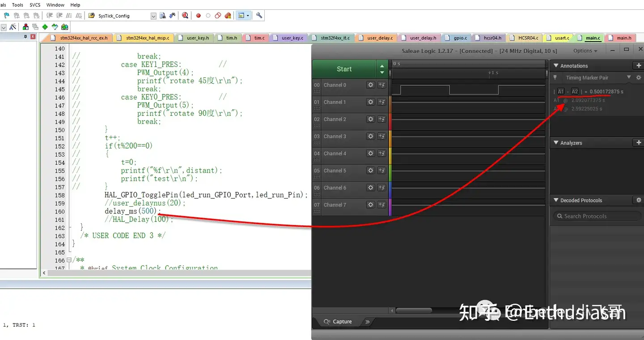
Task: Switch to the tim.c tab
Action: coord(255,38)
